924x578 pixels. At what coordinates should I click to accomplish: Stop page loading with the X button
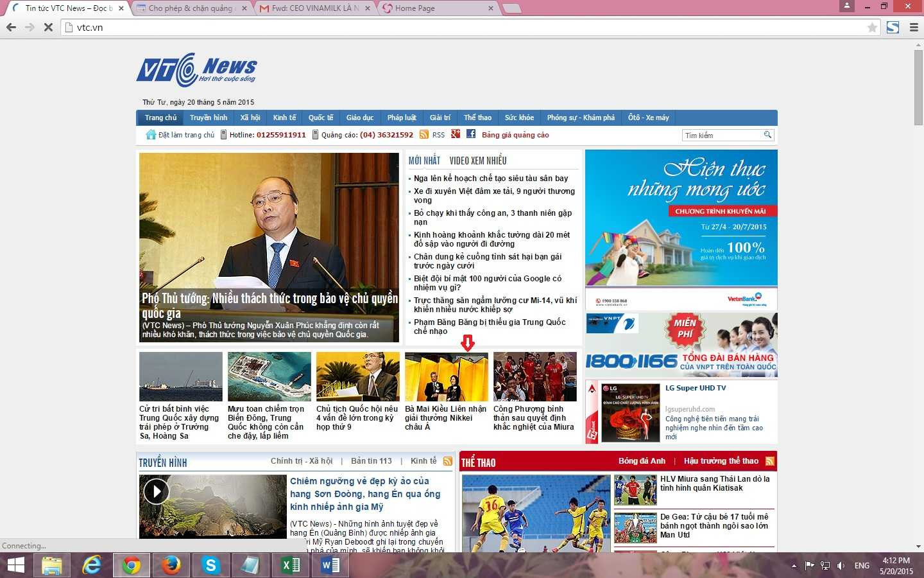[48, 28]
